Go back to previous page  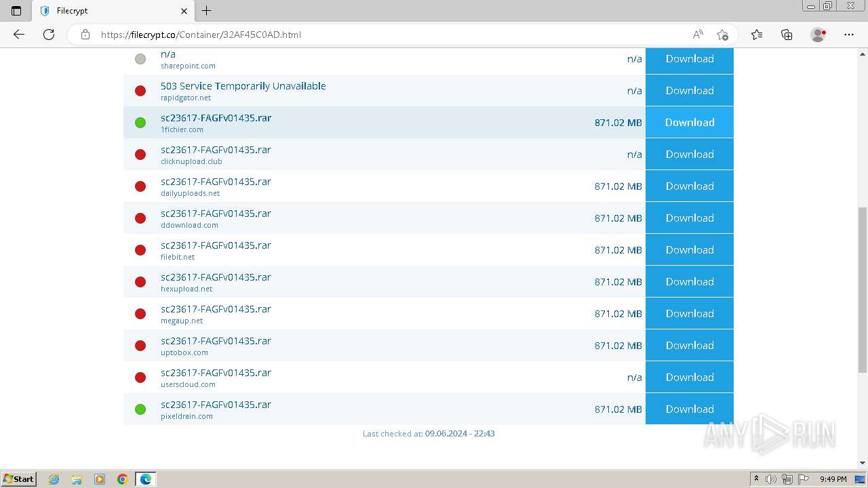click(x=19, y=35)
